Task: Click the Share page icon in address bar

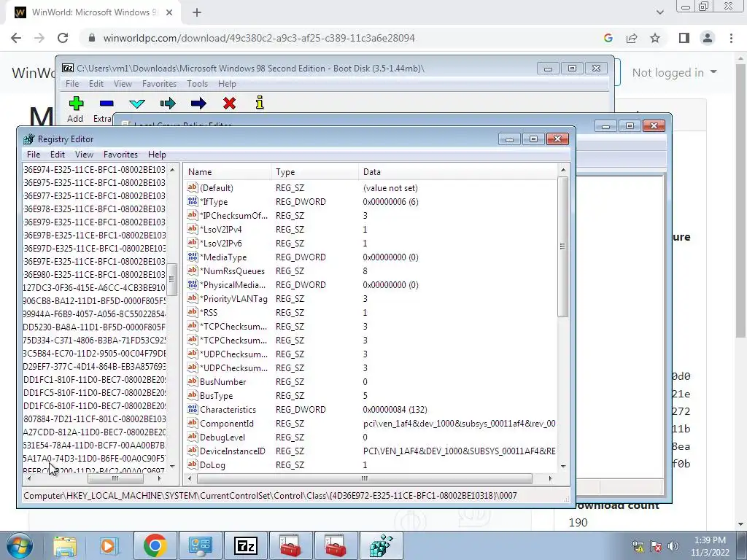Action: tap(632, 38)
